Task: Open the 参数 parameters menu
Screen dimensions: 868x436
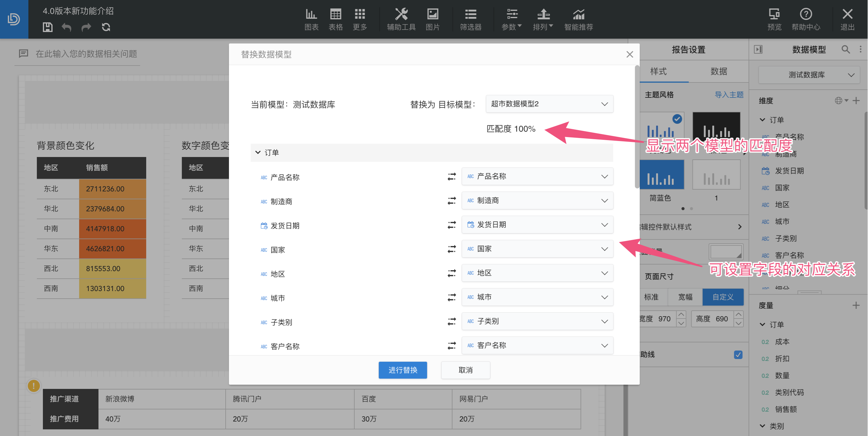Action: tap(512, 19)
